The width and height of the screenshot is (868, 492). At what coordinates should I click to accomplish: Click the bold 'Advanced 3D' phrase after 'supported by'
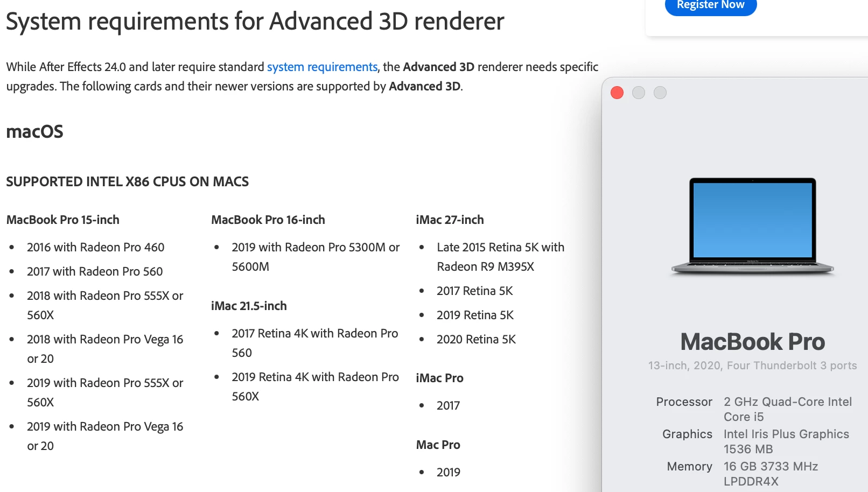coord(425,86)
